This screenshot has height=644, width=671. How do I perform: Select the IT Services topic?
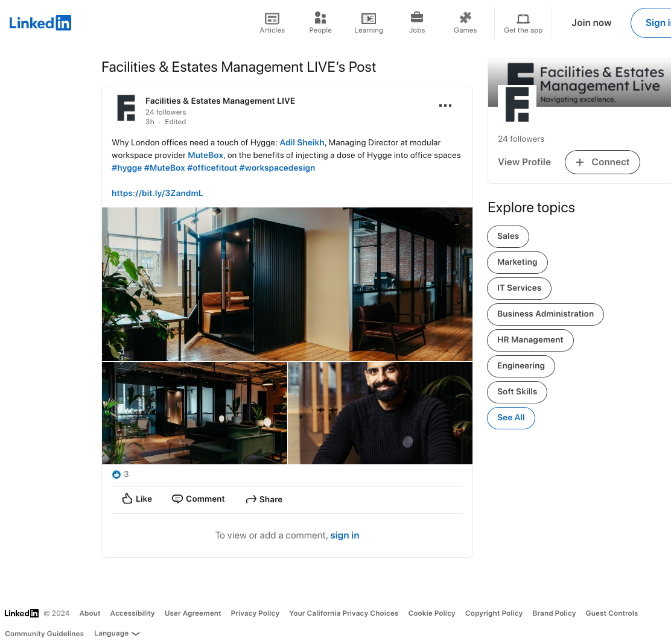coord(519,288)
